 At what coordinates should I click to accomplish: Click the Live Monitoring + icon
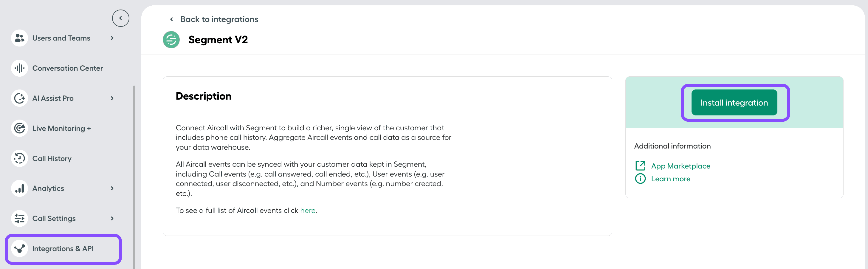point(19,128)
